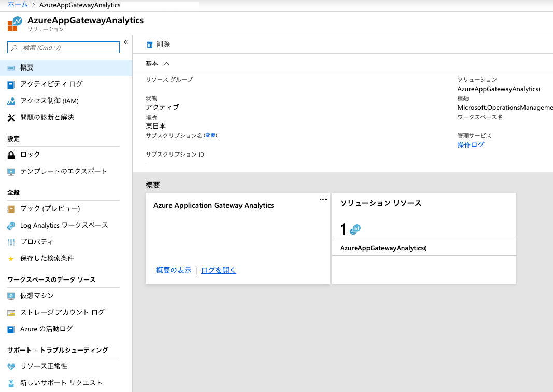Image resolution: width=553 pixels, height=392 pixels.
Task: Click the アクティブ status value
Action: (x=162, y=107)
